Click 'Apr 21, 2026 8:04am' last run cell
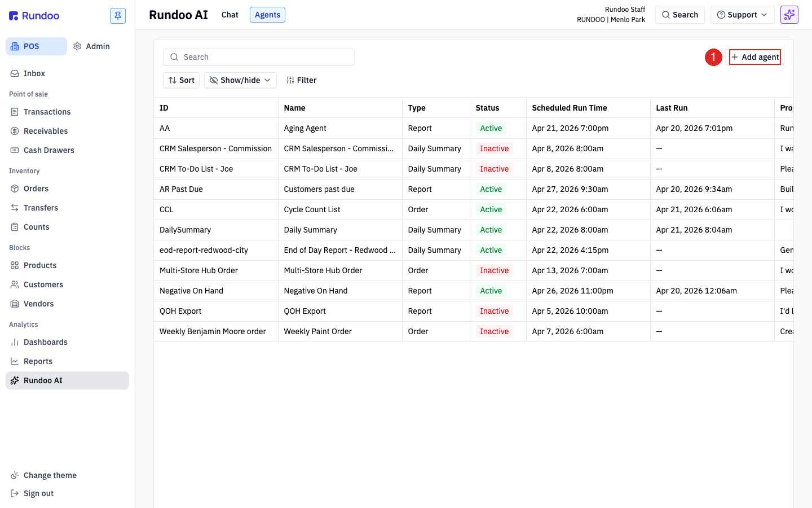This screenshot has height=508, width=812. point(712,230)
